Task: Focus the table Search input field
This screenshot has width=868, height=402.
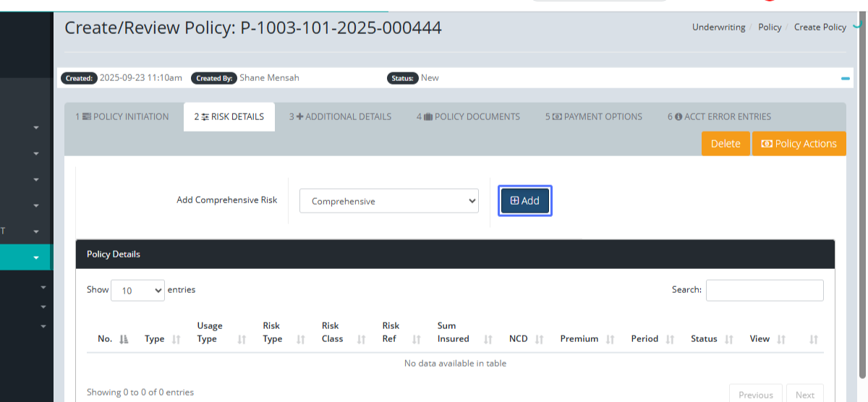Action: point(765,290)
